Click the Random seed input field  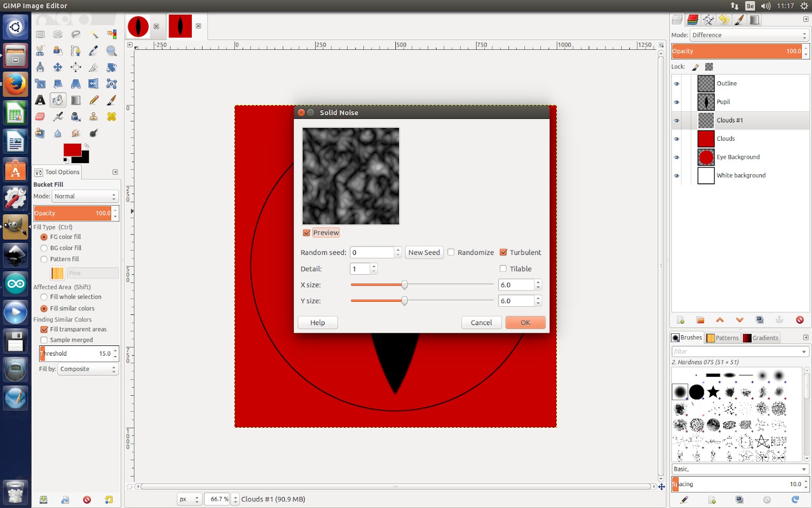372,252
